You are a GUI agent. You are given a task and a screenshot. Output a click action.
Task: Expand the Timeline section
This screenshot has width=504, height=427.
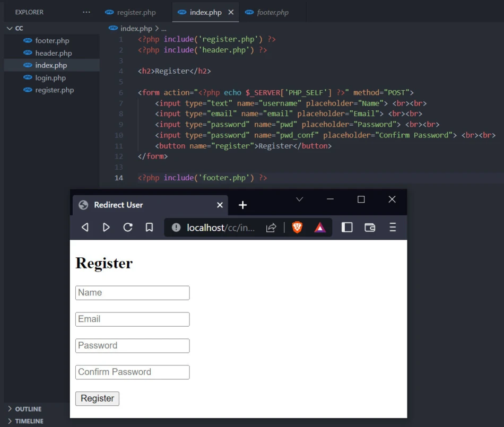[29, 421]
